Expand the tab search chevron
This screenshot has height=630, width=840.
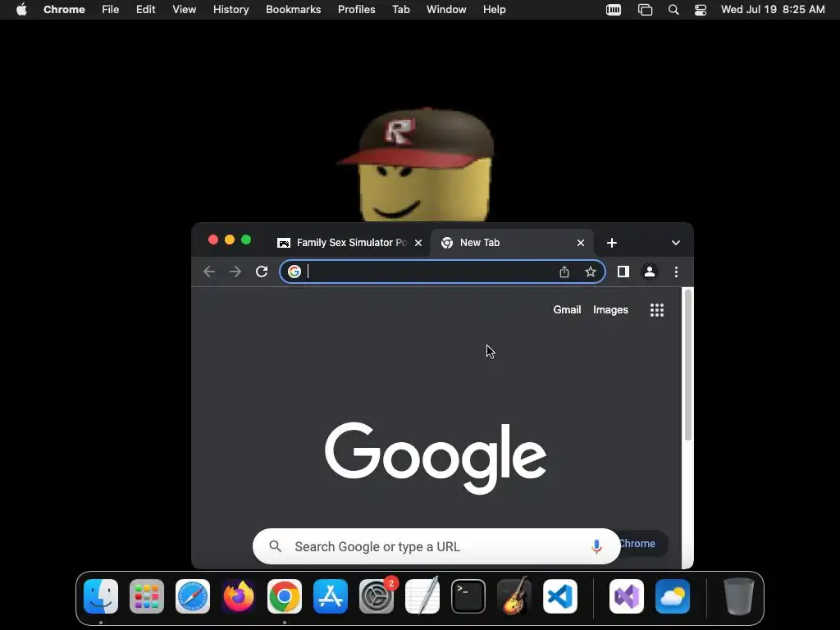click(676, 243)
